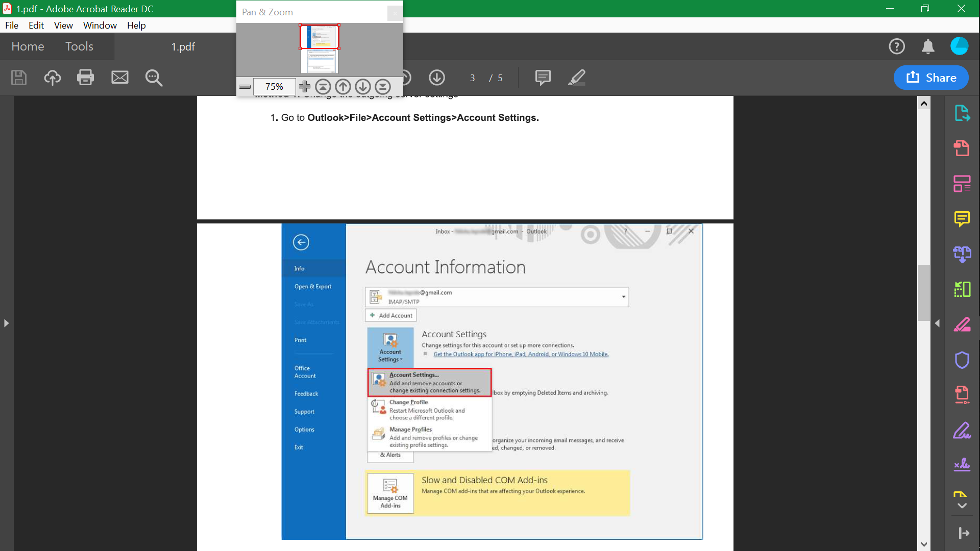Open Comment tool in right sidebar
This screenshot has height=551, width=980.
962,219
